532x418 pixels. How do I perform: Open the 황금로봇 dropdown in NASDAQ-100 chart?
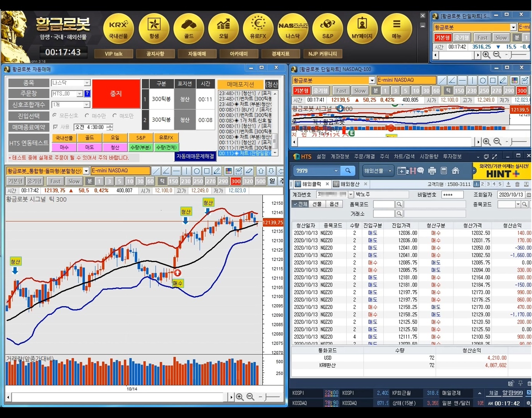pyautogui.click(x=372, y=80)
